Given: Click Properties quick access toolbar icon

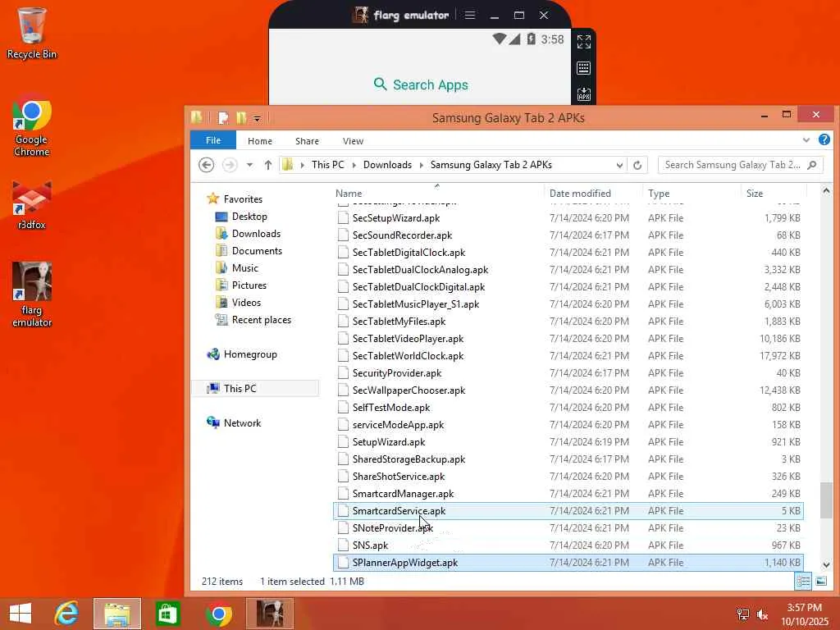Looking at the screenshot, I should coord(223,118).
